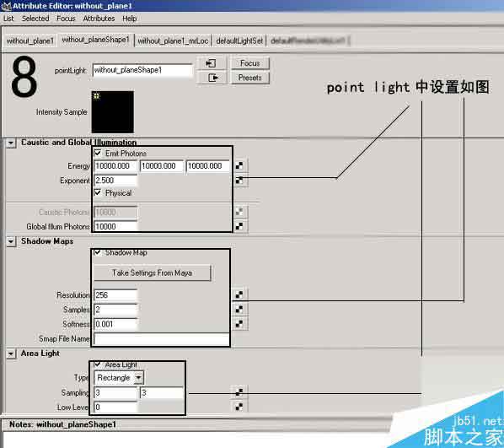
Task: Click the Softness value field
Action: [115, 324]
